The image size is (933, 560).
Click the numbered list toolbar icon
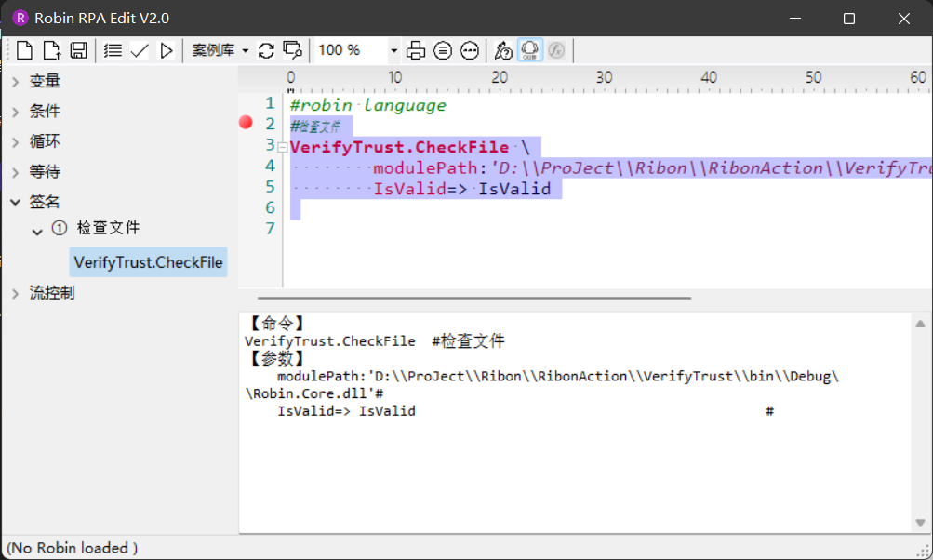(x=113, y=50)
